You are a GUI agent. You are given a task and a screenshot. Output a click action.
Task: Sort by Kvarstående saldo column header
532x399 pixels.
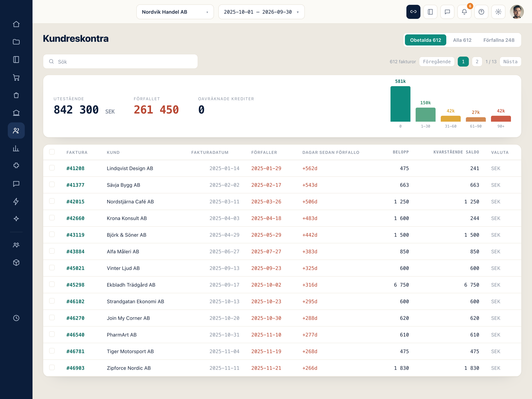click(x=456, y=152)
